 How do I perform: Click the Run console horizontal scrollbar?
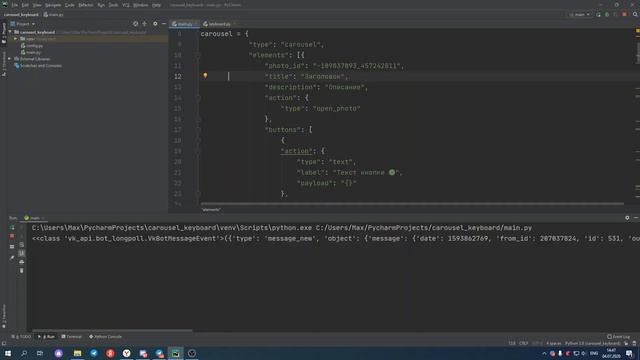point(112,330)
